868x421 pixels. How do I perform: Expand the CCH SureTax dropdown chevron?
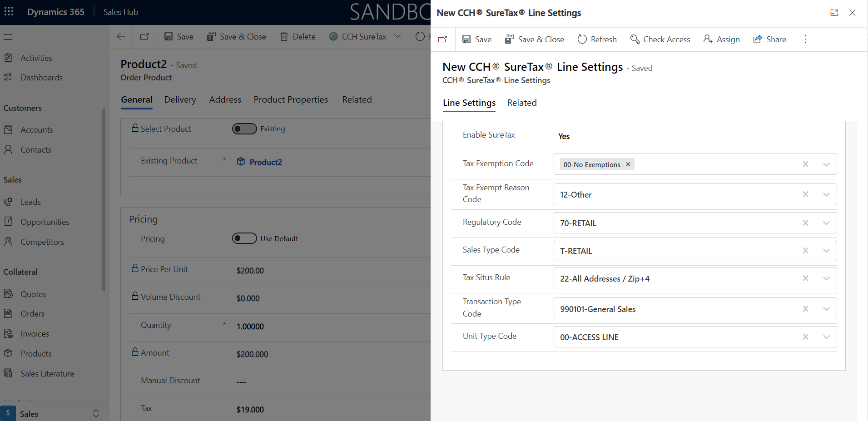click(x=397, y=36)
